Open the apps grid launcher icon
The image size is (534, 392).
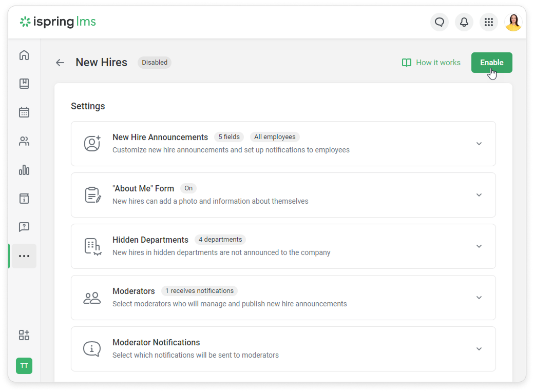tap(489, 22)
